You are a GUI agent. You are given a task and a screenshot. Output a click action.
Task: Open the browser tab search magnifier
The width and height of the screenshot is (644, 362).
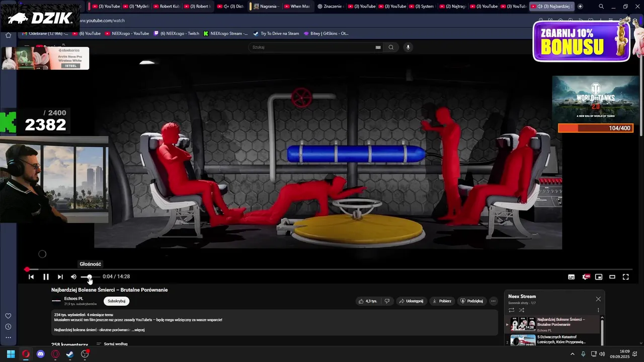(x=601, y=7)
